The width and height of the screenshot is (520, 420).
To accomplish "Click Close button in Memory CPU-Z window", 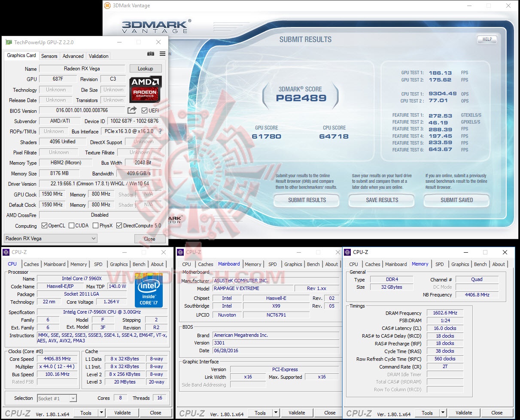I will tap(497, 413).
